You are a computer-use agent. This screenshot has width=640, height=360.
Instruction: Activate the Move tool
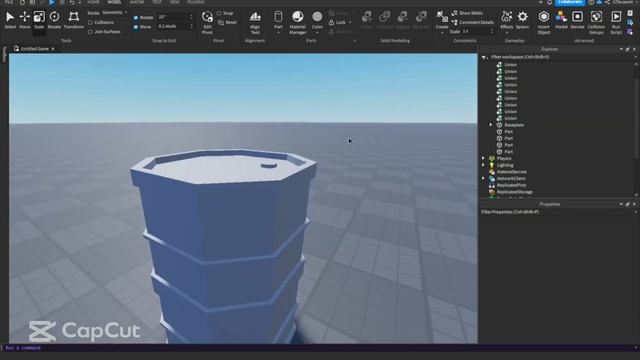(x=24, y=20)
